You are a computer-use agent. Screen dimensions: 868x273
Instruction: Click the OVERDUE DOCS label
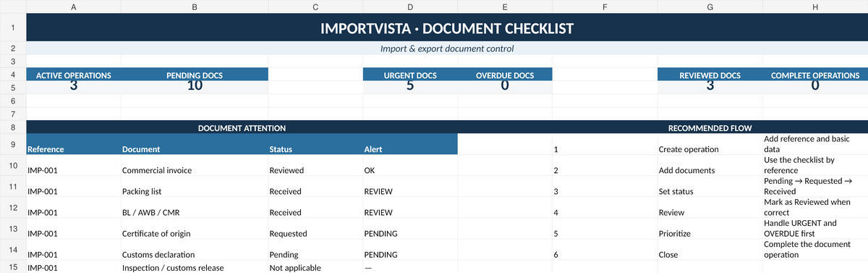504,75
